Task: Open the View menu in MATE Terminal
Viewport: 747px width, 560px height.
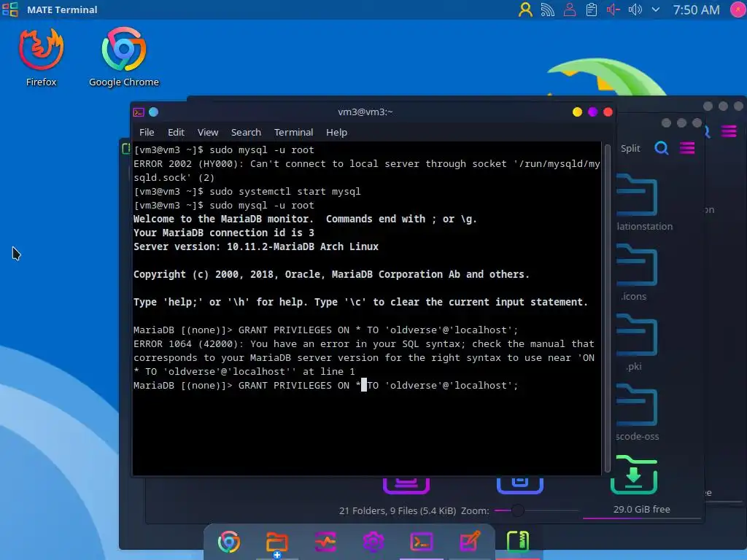Action: [208, 133]
